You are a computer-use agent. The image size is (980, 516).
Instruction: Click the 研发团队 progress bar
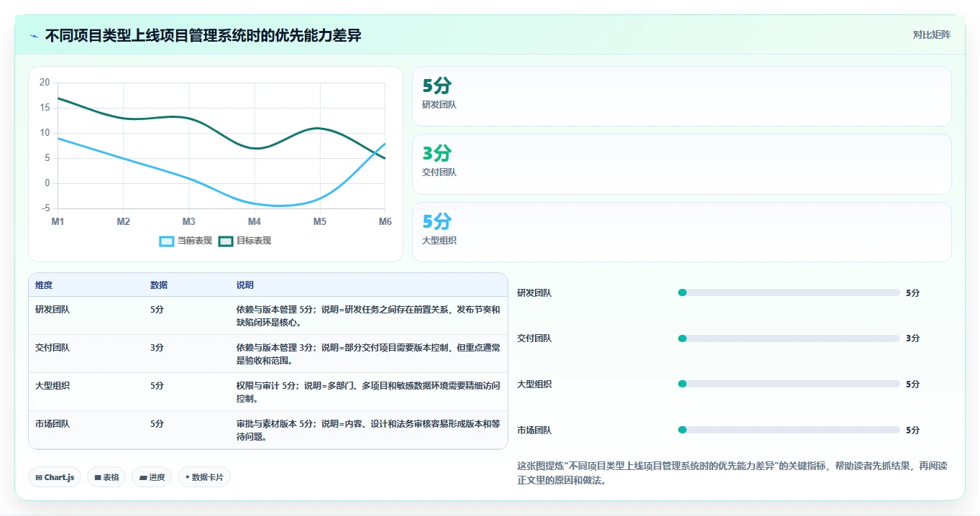point(789,292)
